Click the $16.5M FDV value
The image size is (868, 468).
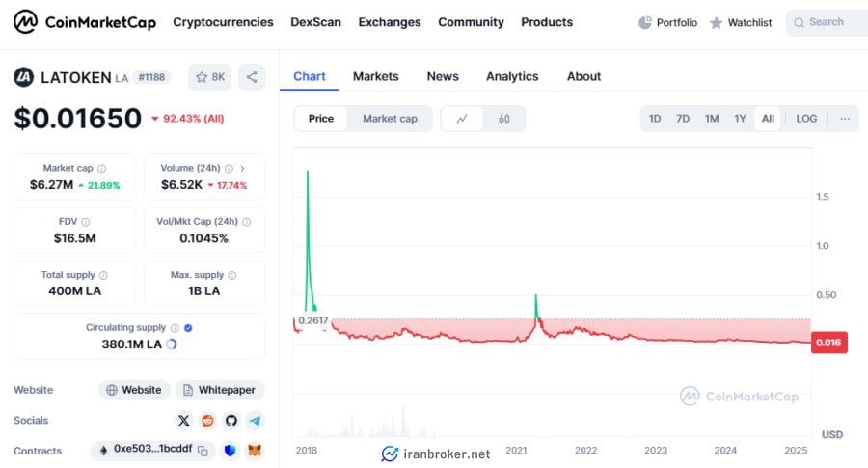74,238
